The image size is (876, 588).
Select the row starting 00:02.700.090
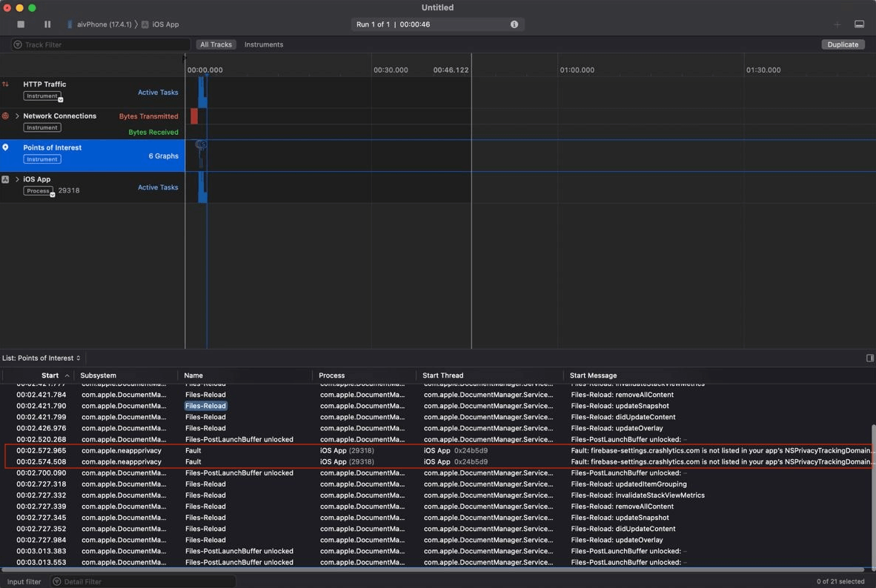tap(438, 473)
